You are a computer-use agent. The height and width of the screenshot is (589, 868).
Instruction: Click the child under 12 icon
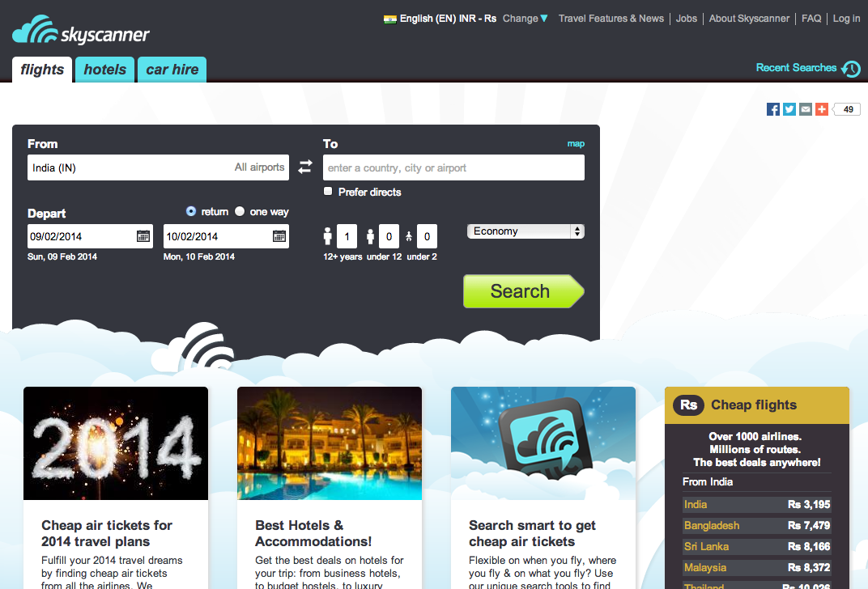370,237
